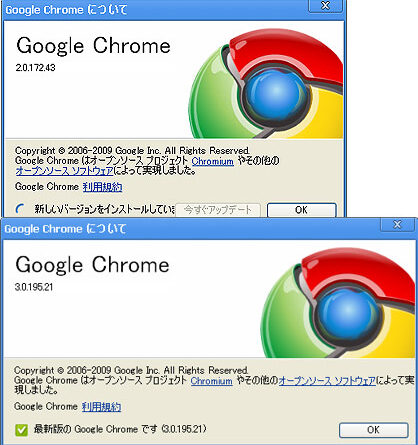Click the loading spinner beside the installing message
Image resolution: width=418 pixels, height=445 pixels.
21,209
